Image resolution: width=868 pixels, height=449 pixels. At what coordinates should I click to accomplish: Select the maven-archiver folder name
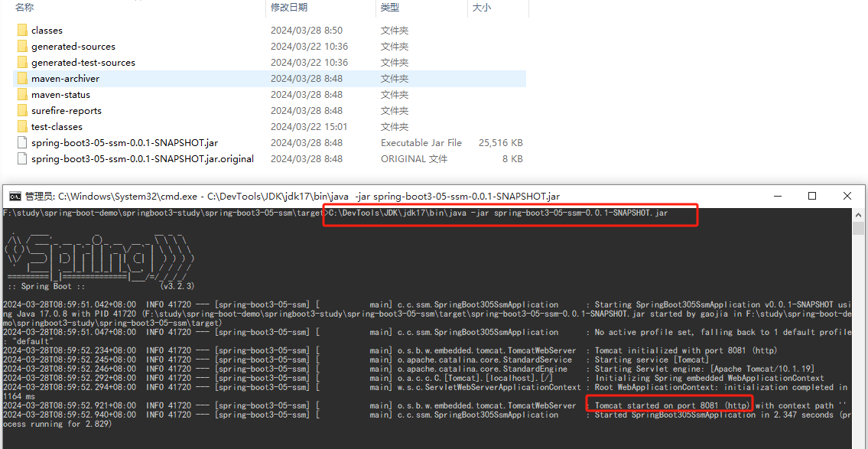pos(65,79)
